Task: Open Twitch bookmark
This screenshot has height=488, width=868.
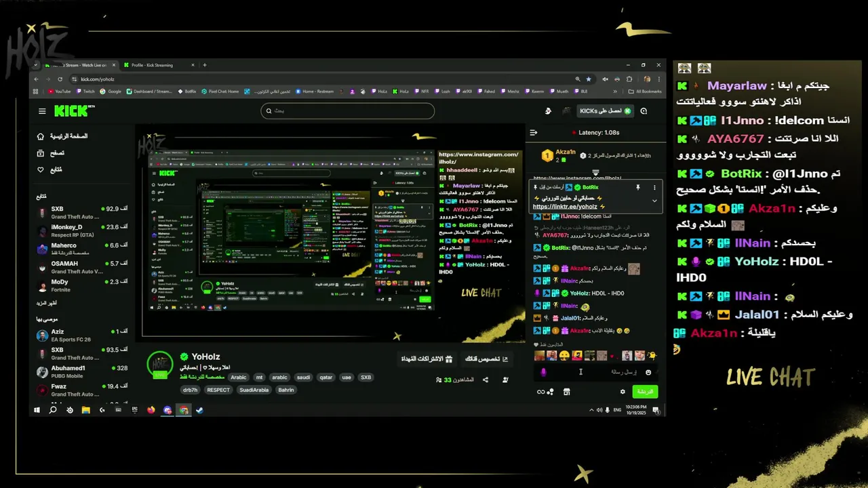Action: [85, 91]
